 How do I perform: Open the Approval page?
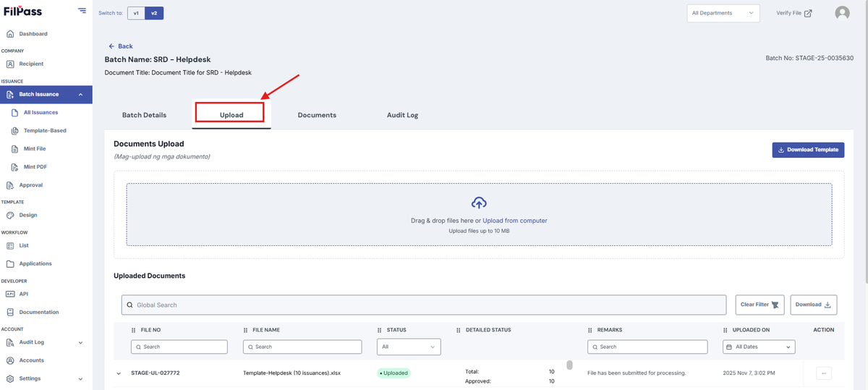(30, 185)
